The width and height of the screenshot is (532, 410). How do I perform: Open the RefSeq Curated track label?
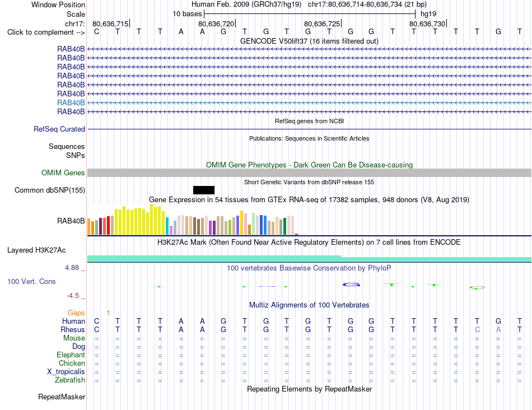click(x=59, y=129)
